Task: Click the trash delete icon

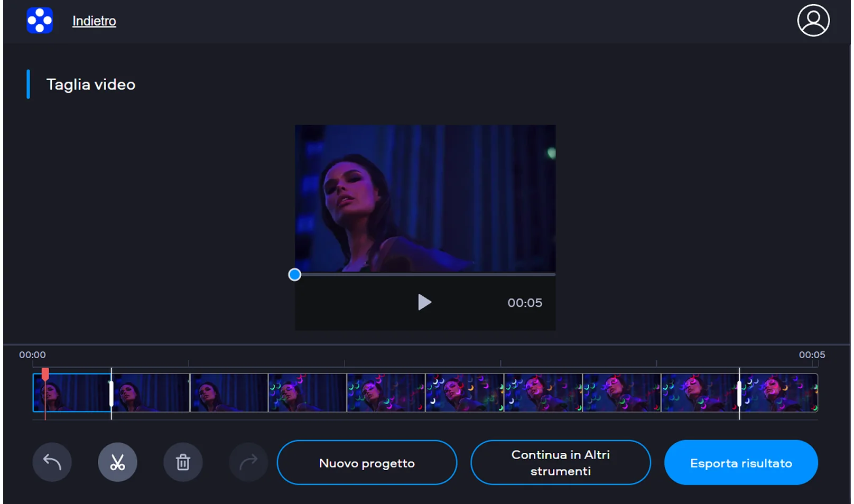Action: coord(183,462)
